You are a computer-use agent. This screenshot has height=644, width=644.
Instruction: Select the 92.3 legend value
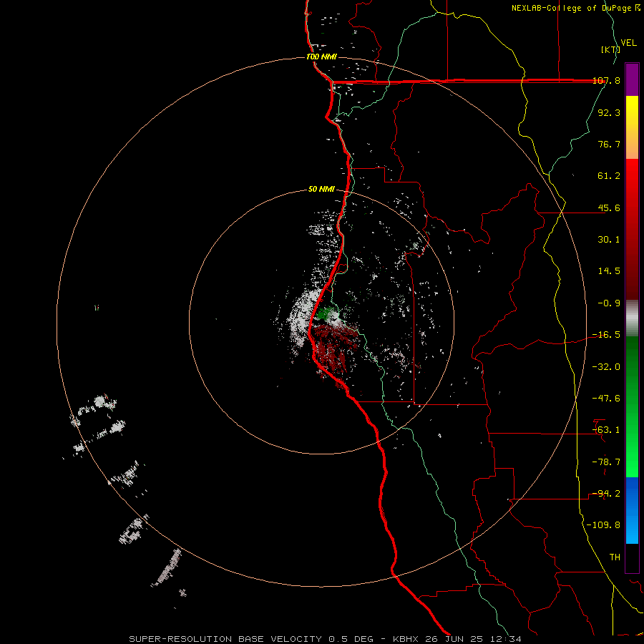click(x=609, y=112)
